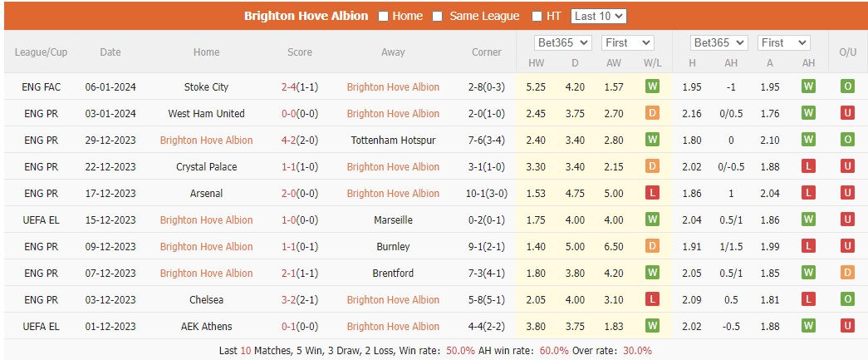Open first Bet365 bookmaker dropdown above HW
The image size is (868, 360).
(x=563, y=42)
